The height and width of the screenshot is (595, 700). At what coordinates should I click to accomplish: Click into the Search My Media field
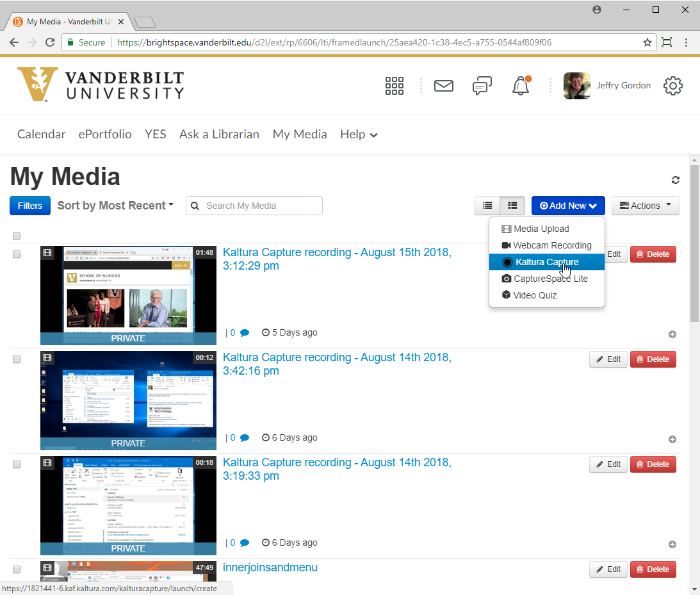[x=261, y=206]
